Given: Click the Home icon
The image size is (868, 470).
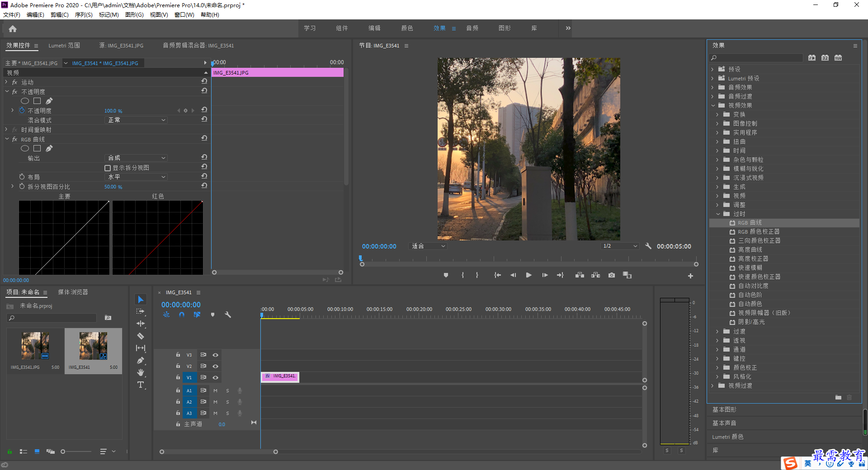Looking at the screenshot, I should click(x=13, y=29).
